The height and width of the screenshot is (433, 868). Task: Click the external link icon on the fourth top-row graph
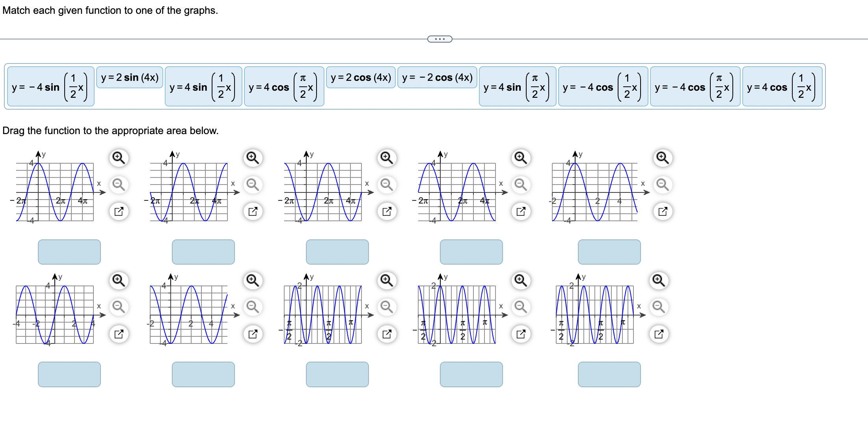pyautogui.click(x=521, y=211)
